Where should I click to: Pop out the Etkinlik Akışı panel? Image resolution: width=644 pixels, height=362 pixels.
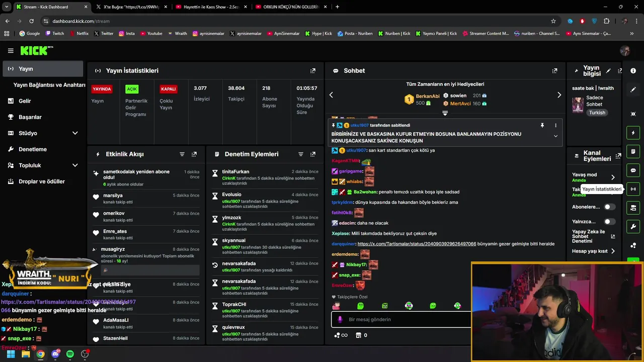[x=194, y=154]
